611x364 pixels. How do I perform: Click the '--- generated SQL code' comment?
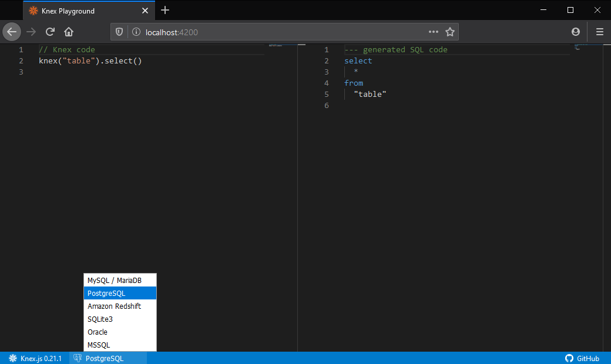(396, 49)
